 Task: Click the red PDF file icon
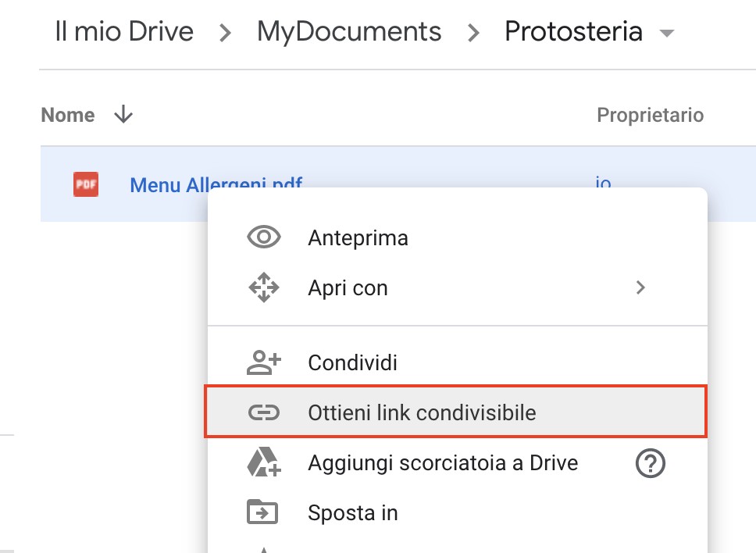(86, 184)
